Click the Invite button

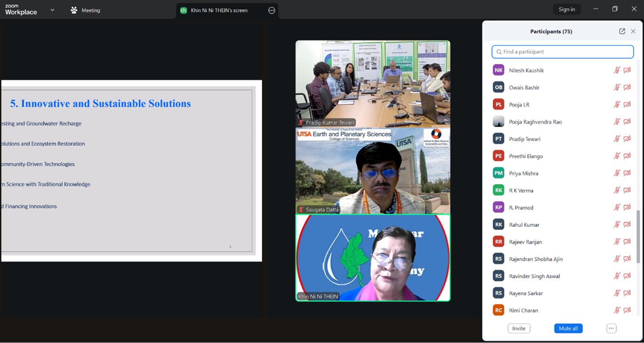click(519, 329)
